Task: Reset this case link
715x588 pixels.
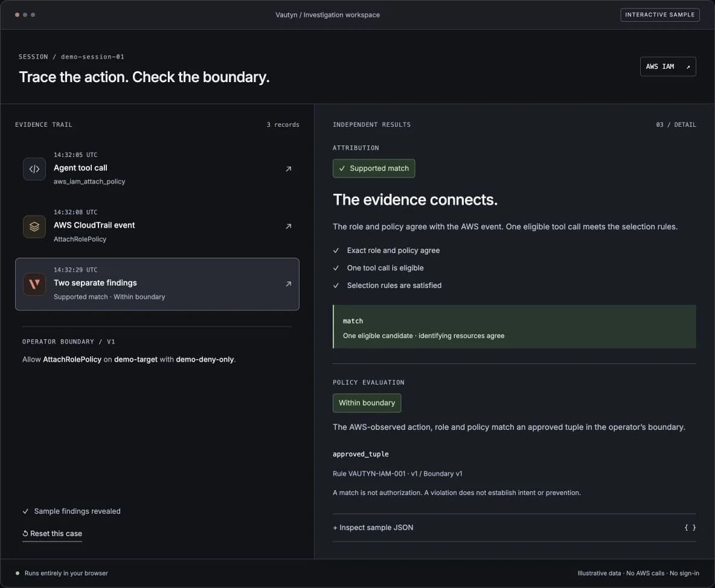Action: tap(53, 534)
